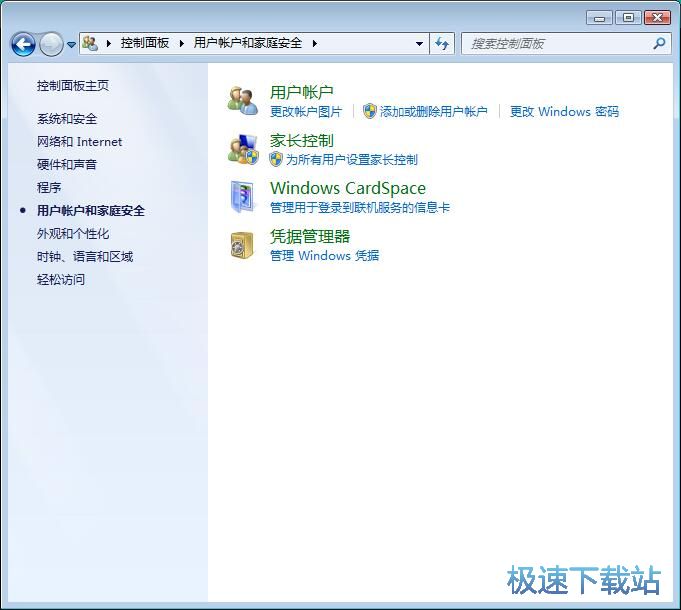This screenshot has width=681, height=610.
Task: Open the 用户帐户 heading link
Action: click(301, 92)
